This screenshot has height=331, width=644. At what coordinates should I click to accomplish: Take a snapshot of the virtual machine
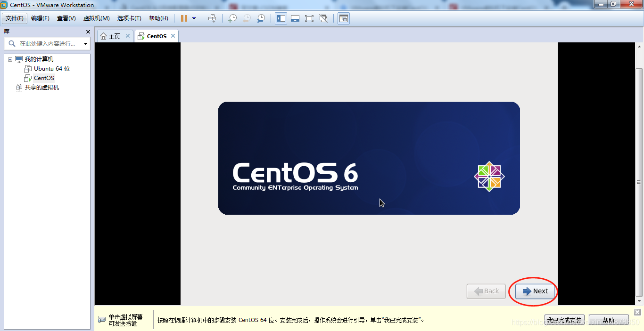pyautogui.click(x=232, y=18)
